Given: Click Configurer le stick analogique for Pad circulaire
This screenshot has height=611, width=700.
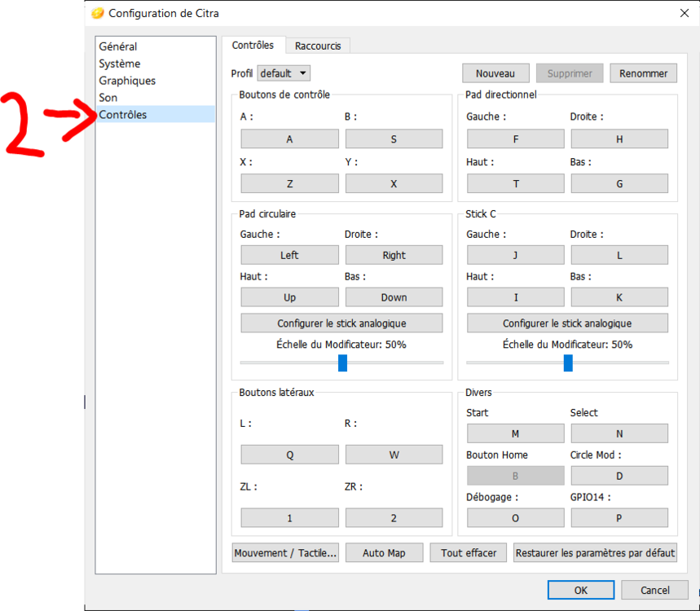Looking at the screenshot, I should (341, 323).
